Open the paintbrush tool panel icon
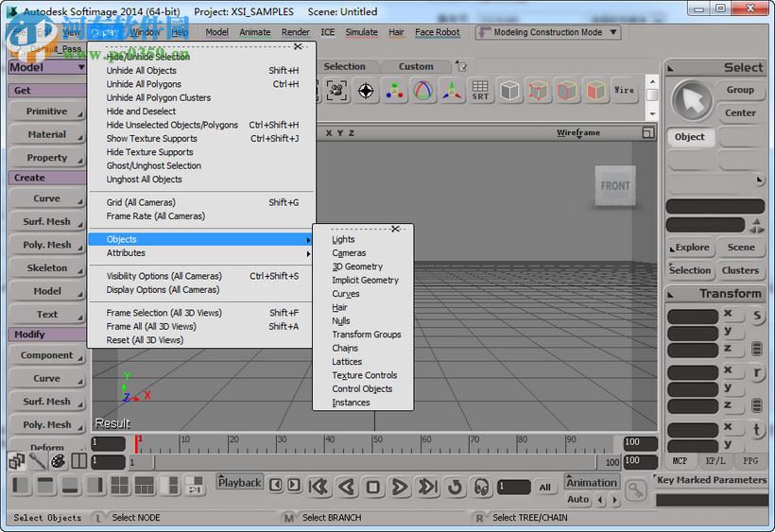 38,461
